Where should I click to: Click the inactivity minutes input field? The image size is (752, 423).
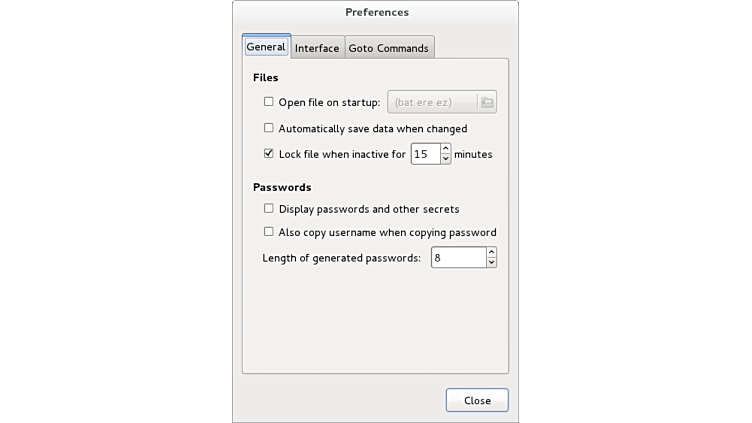tap(424, 154)
